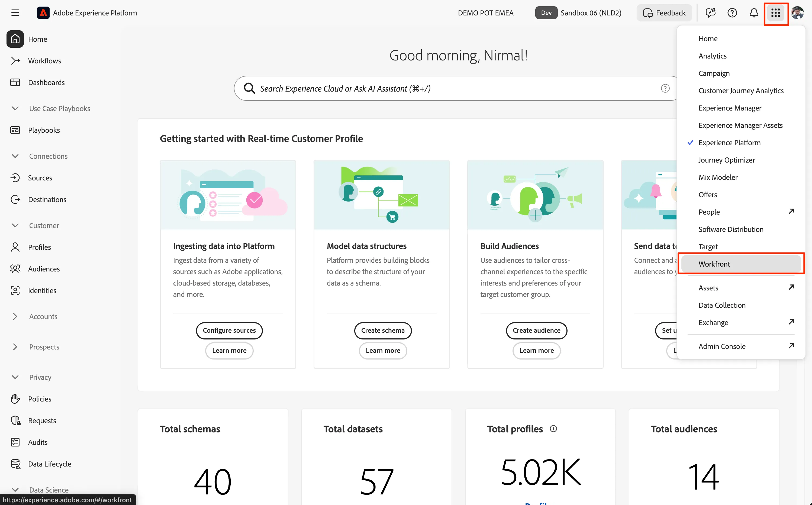Select Data Collection in the app switcher
The height and width of the screenshot is (505, 812).
(741, 305)
